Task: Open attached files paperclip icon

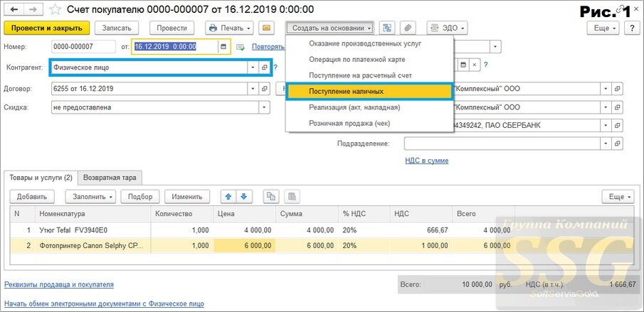Action: 408,28
